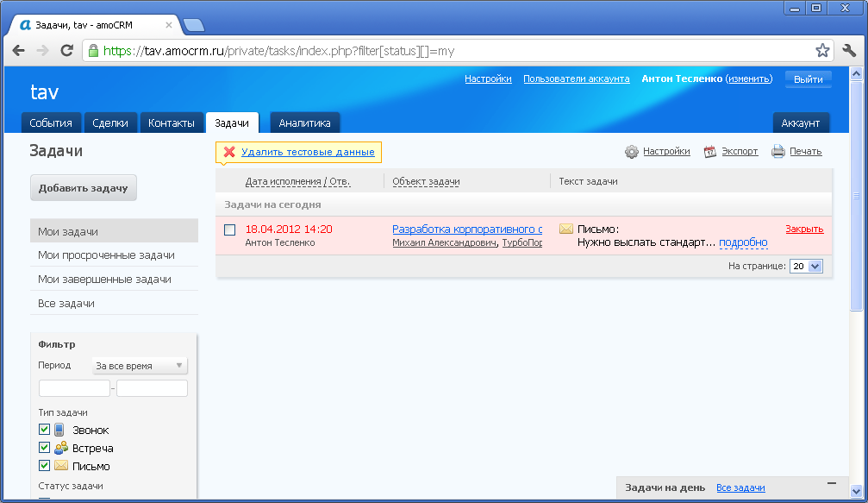Screen dimensions: 868x503
Task: Click the изменить link near user name
Action: pos(749,79)
